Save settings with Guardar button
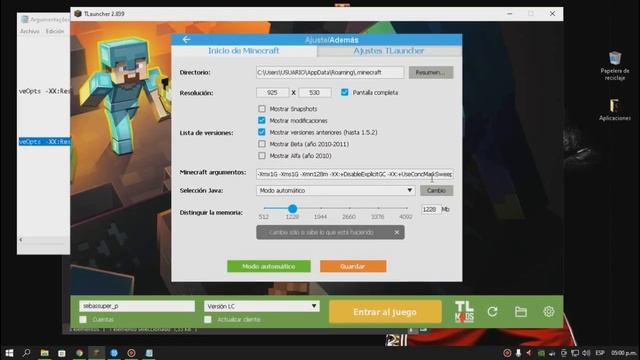 353,267
